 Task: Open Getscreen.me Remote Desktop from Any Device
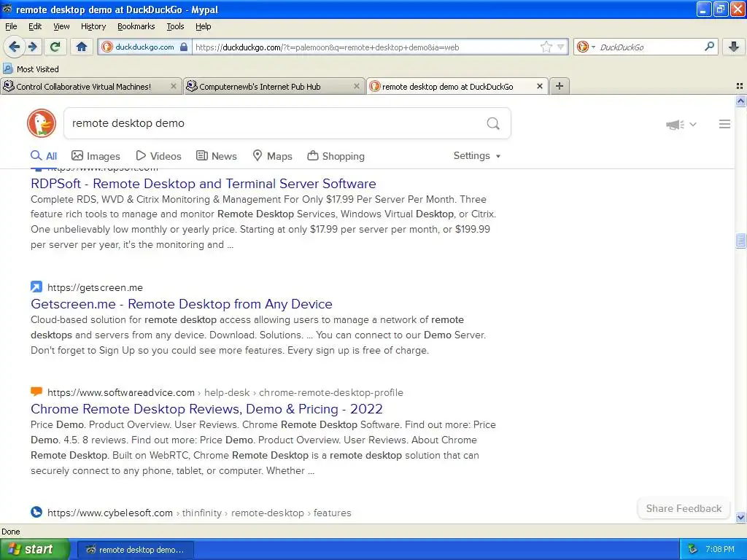[x=182, y=304]
